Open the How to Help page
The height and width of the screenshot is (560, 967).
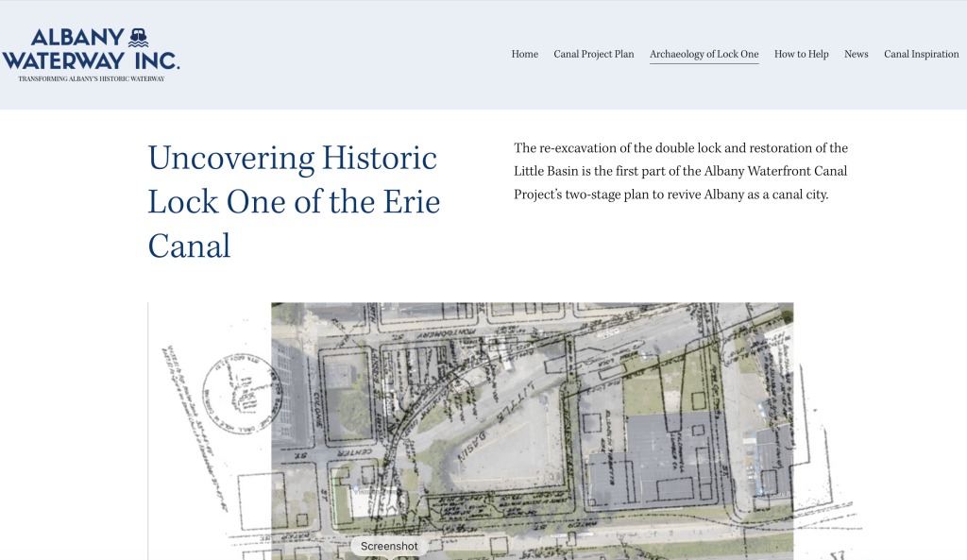801,54
